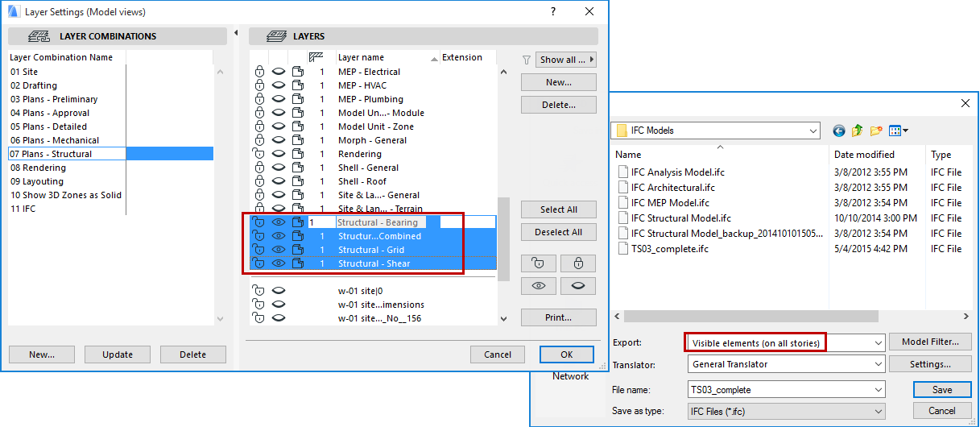The width and height of the screenshot is (980, 427).
Task: Click the Print... button
Action: click(559, 317)
